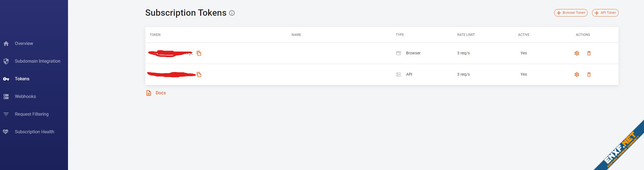Delete the API token row
The width and height of the screenshot is (644, 170).
(589, 75)
